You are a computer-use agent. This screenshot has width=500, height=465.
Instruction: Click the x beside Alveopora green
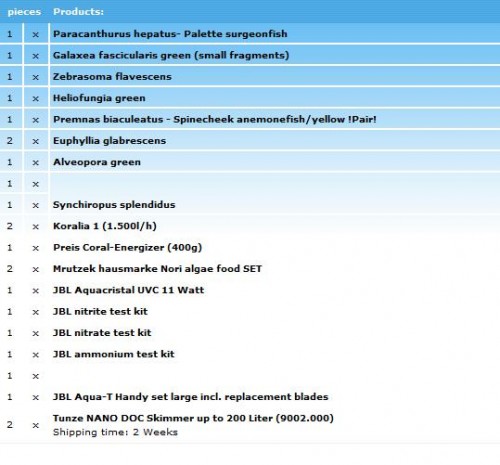point(36,163)
